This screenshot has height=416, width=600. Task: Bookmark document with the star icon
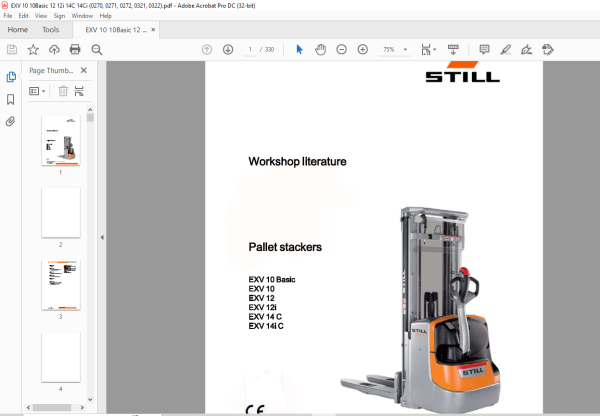33,49
